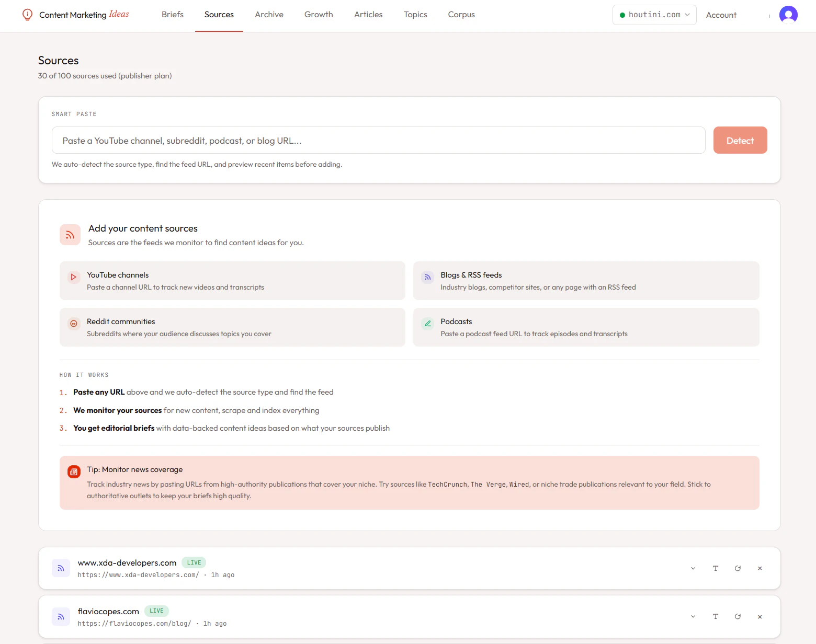Viewport: 816px width, 644px height.
Task: Open the profile avatar menu
Action: click(788, 15)
